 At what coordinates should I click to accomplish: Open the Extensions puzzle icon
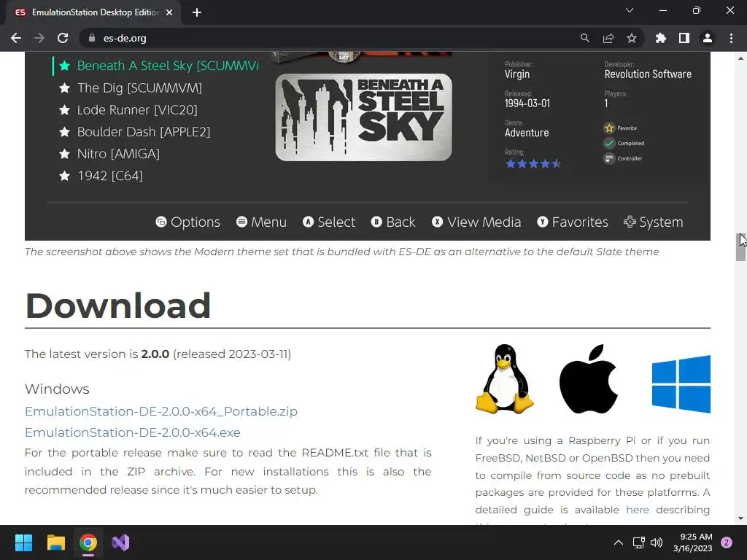point(661,38)
